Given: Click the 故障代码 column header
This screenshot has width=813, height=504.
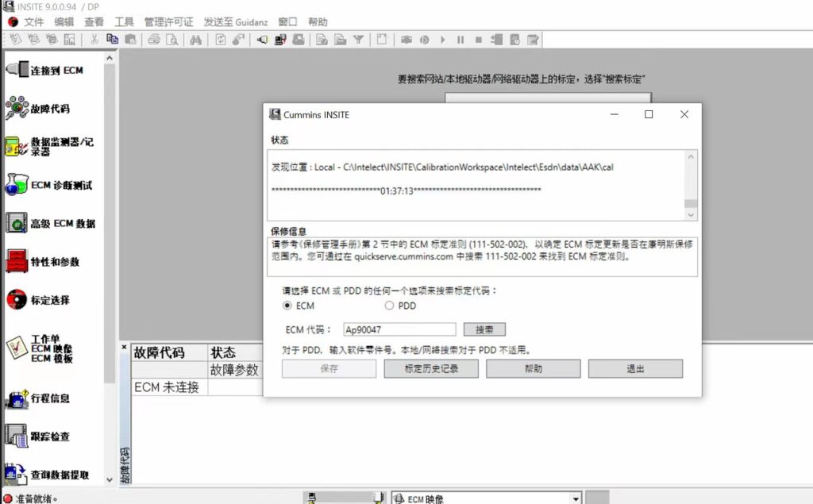Looking at the screenshot, I should [169, 352].
